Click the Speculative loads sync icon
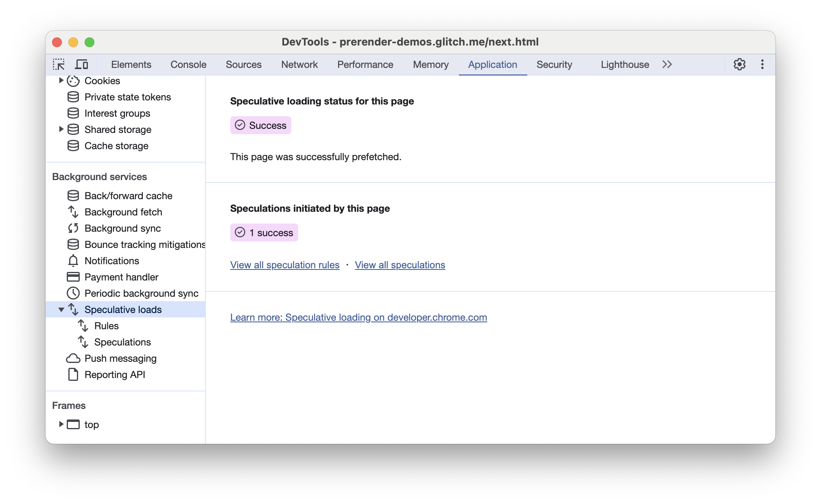The height and width of the screenshot is (504, 821). [73, 309]
